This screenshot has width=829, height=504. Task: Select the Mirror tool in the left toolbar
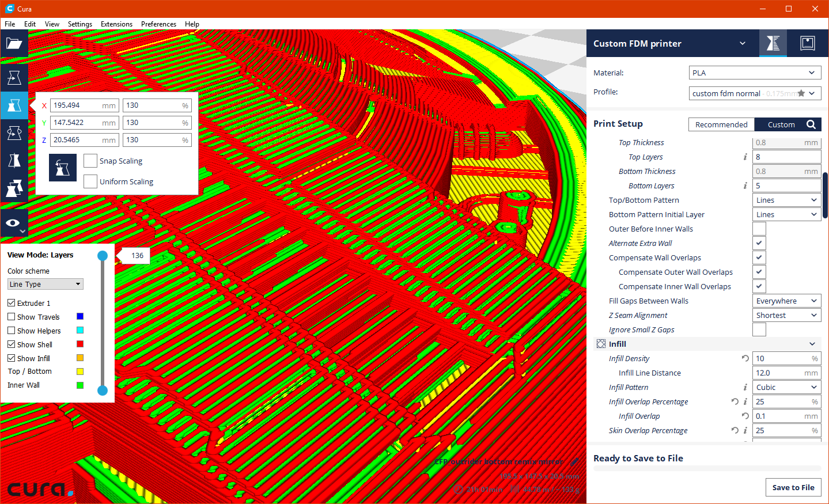(x=14, y=161)
